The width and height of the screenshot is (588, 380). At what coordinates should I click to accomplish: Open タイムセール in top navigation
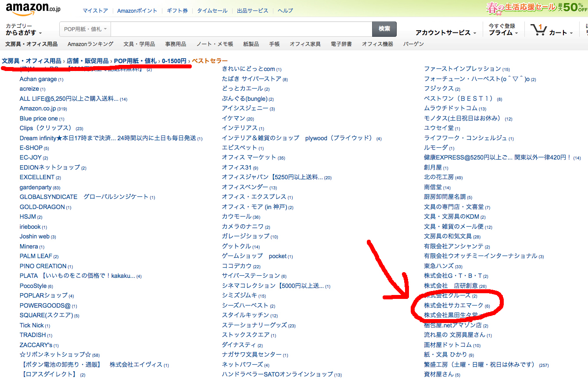tap(212, 11)
